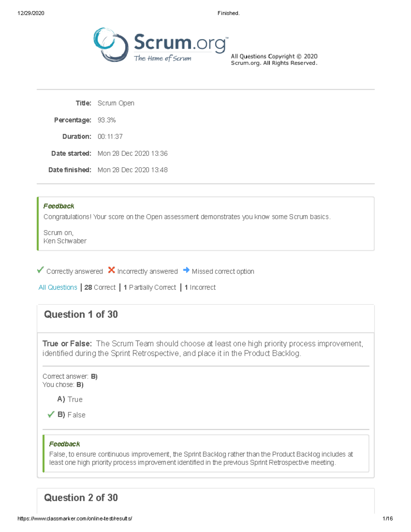Click the Scrum Open title value
This screenshot has height=532, width=411.
pyautogui.click(x=116, y=103)
